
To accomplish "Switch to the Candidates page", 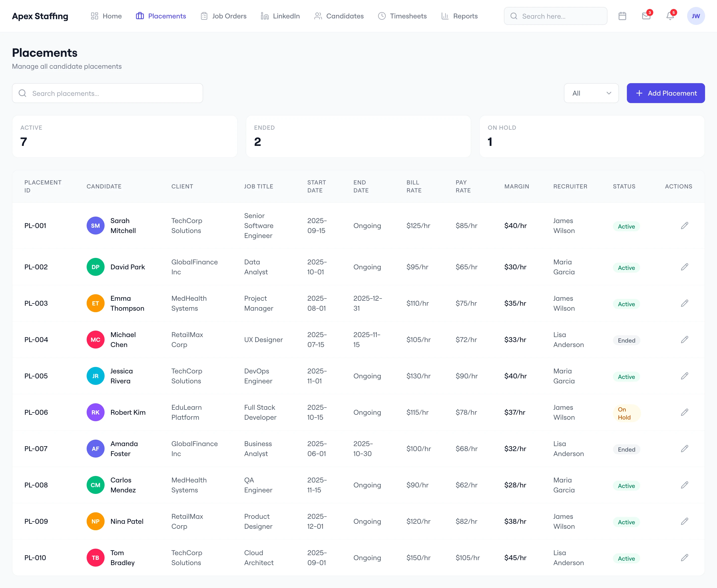I will pos(339,16).
